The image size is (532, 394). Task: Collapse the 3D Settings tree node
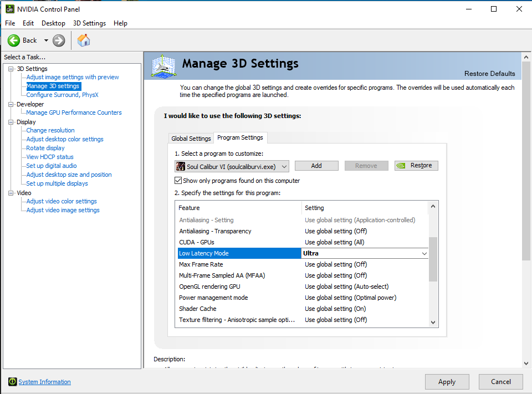11,69
